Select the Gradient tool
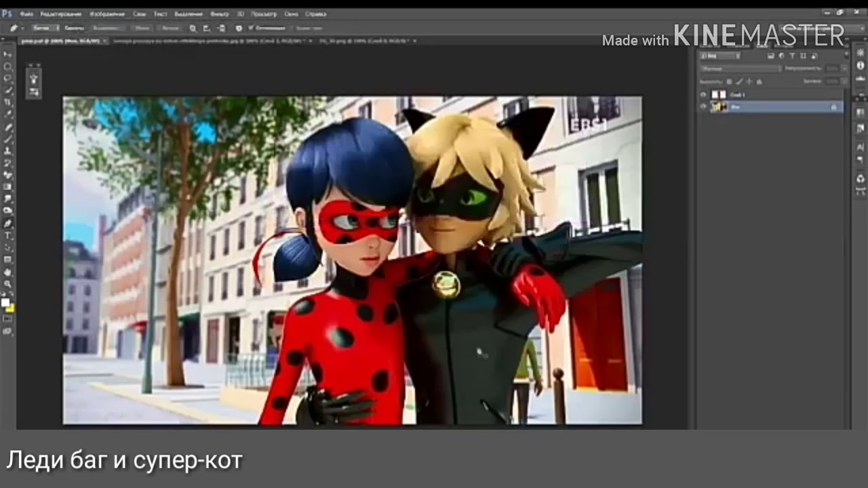 (7, 186)
